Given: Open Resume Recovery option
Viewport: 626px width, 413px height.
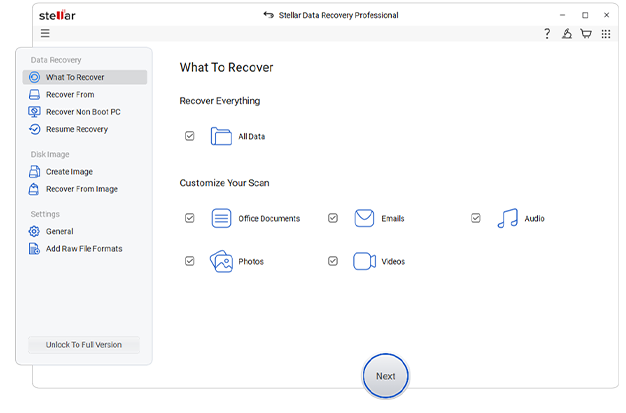Looking at the screenshot, I should pos(77,129).
